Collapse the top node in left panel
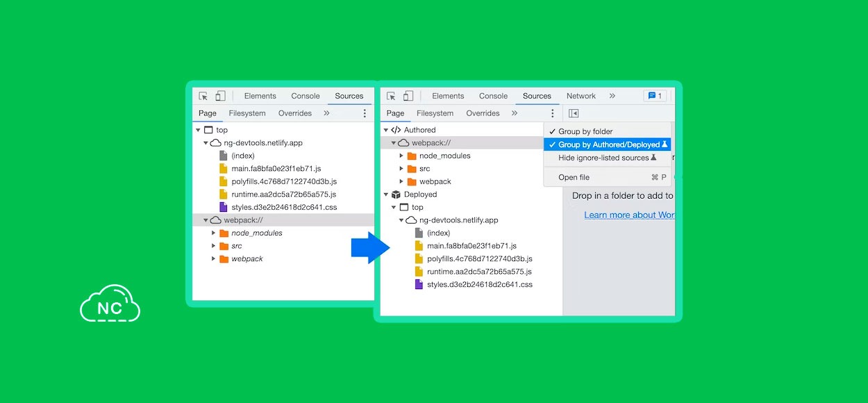 198,130
